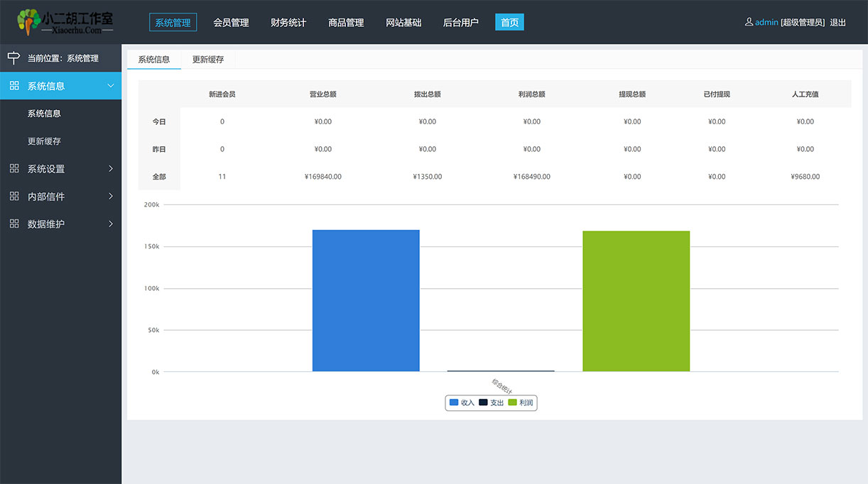Toggle the 支出 series in chart legend

(x=491, y=402)
